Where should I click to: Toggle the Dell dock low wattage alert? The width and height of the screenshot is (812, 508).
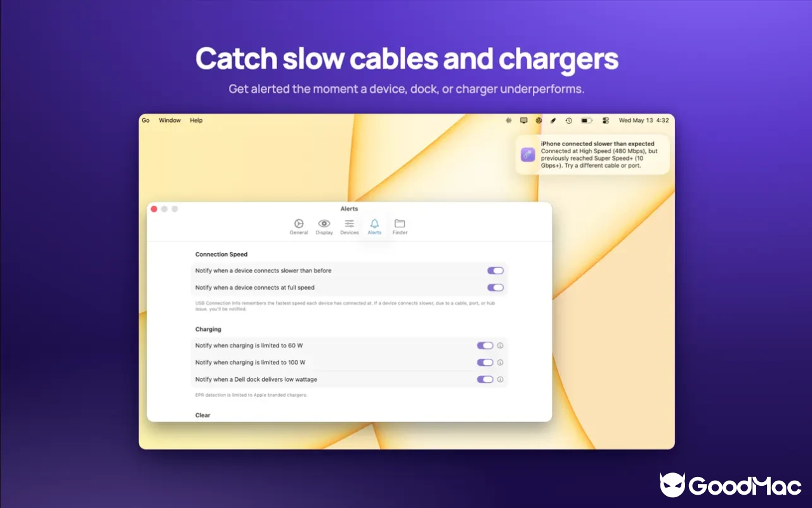[485, 379]
